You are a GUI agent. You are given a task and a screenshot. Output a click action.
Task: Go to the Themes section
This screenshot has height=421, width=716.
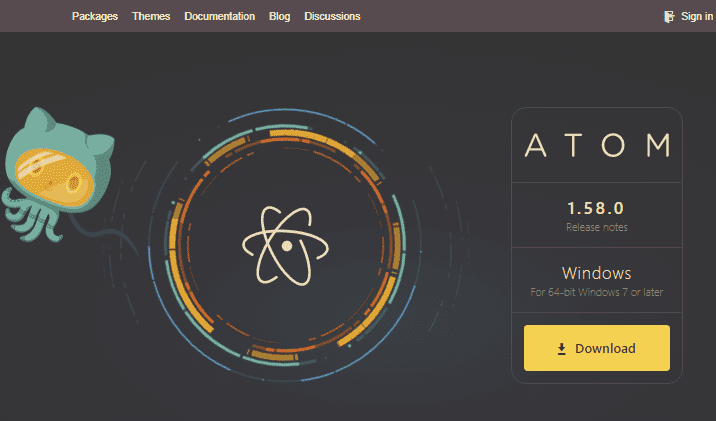[x=151, y=16]
